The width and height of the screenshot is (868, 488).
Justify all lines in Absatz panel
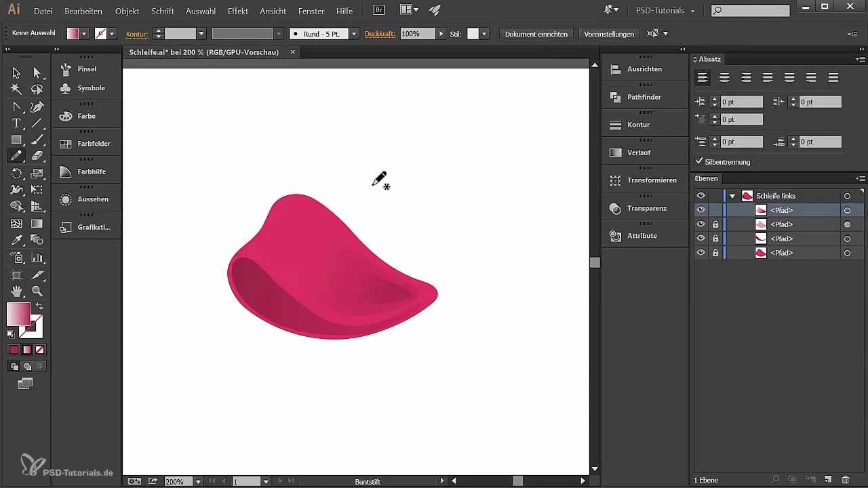pos(833,78)
